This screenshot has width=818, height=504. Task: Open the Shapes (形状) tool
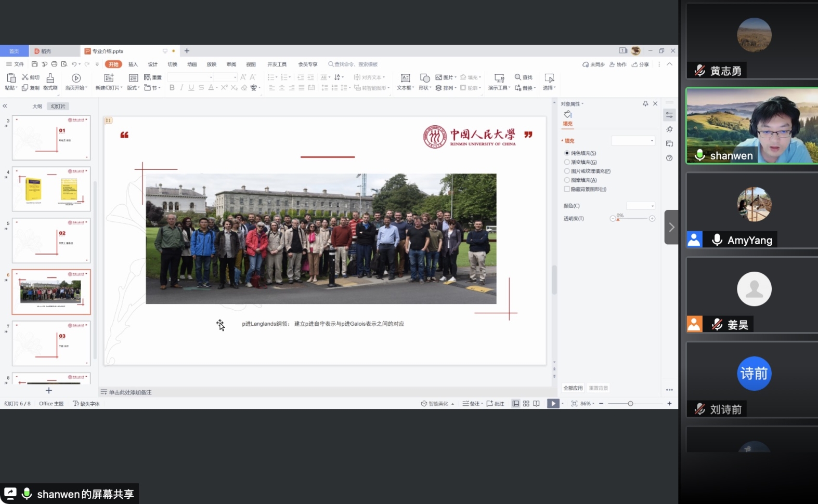pos(424,78)
